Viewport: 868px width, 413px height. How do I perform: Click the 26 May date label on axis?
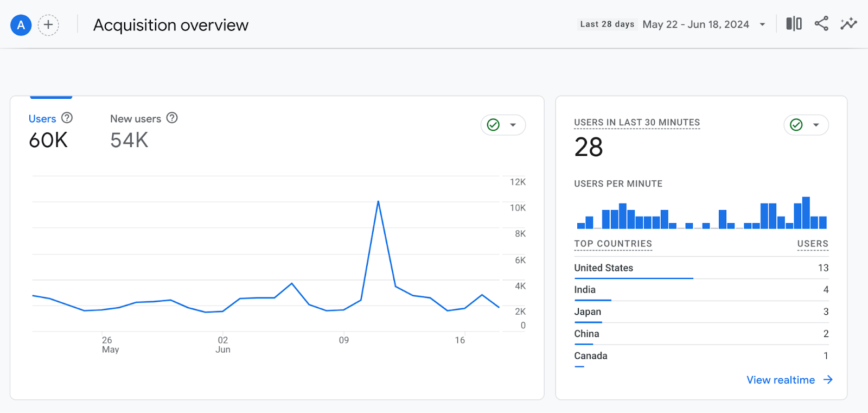[x=110, y=345]
